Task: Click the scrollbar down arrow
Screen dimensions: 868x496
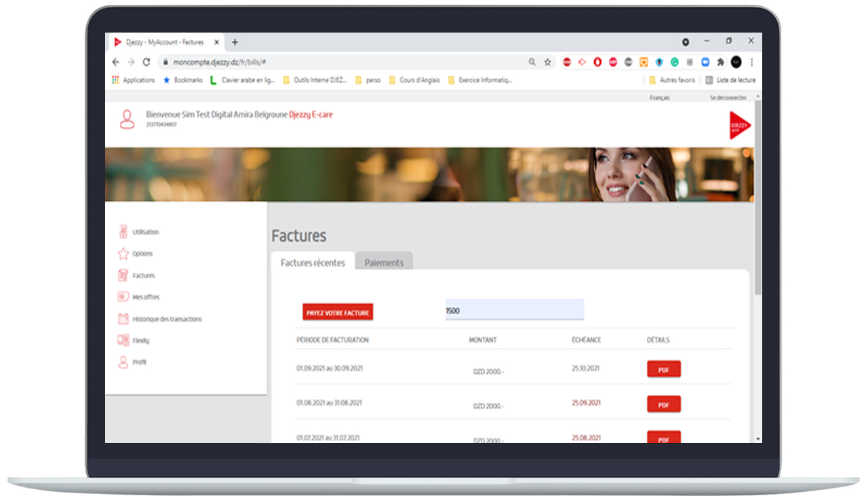Action: [x=757, y=439]
